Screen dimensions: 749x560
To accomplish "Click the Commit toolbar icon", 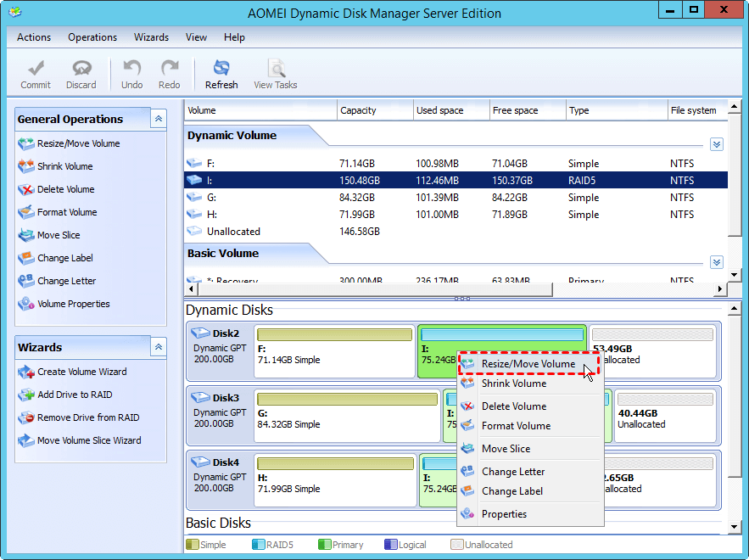I will [36, 74].
